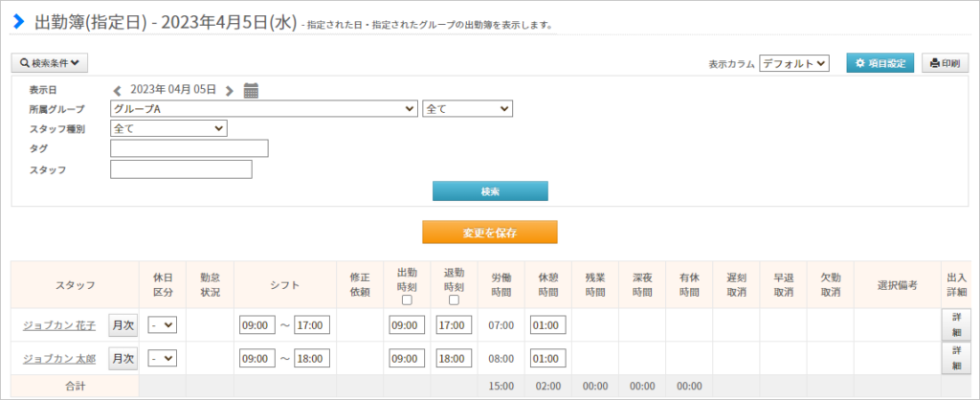Click 月次 button for ジョブカン 太郎
This screenshot has width=980, height=400.
(x=122, y=358)
